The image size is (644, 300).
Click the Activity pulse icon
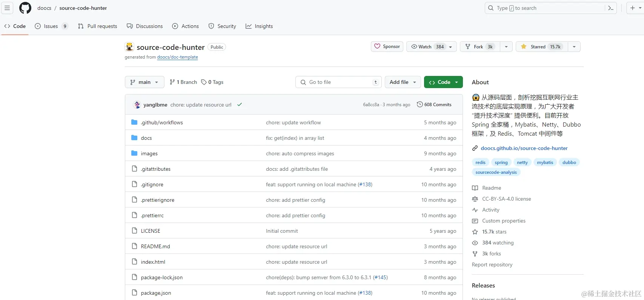tap(475, 210)
